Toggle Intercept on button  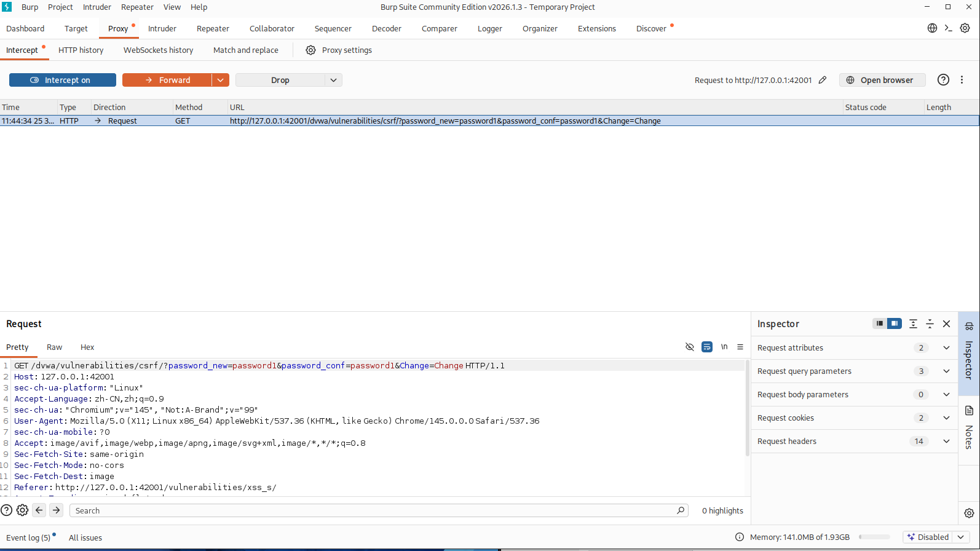[63, 80]
